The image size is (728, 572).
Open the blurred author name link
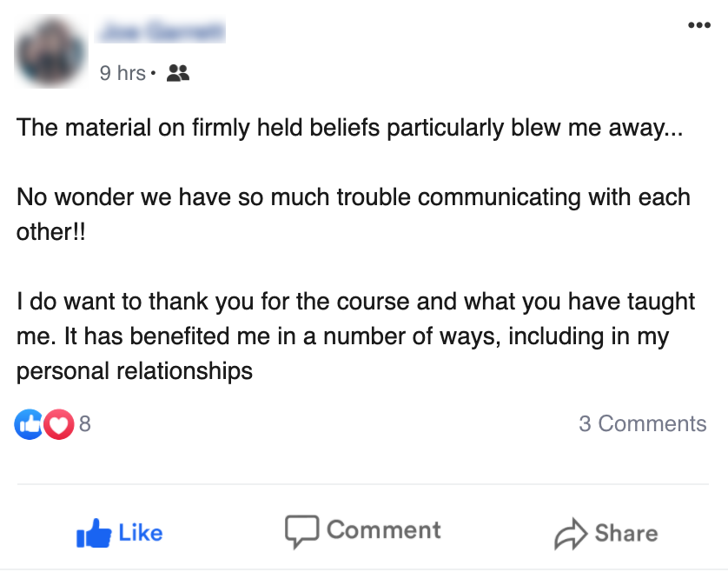162,33
